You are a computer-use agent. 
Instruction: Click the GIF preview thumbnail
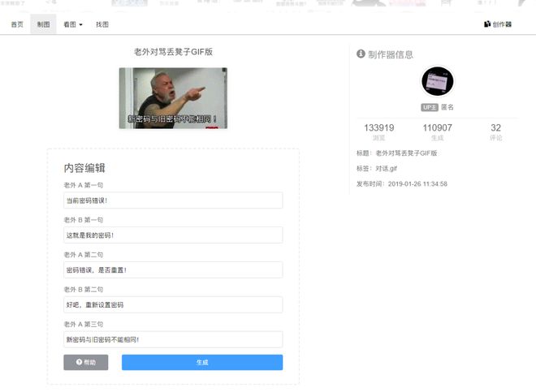[x=173, y=97]
